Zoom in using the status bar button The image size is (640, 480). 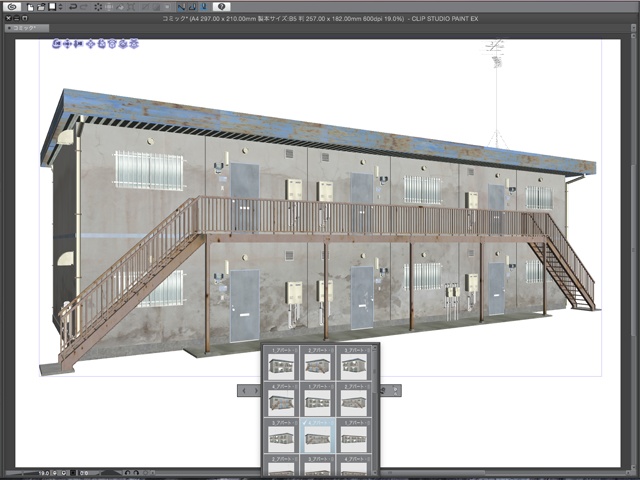pos(64,473)
